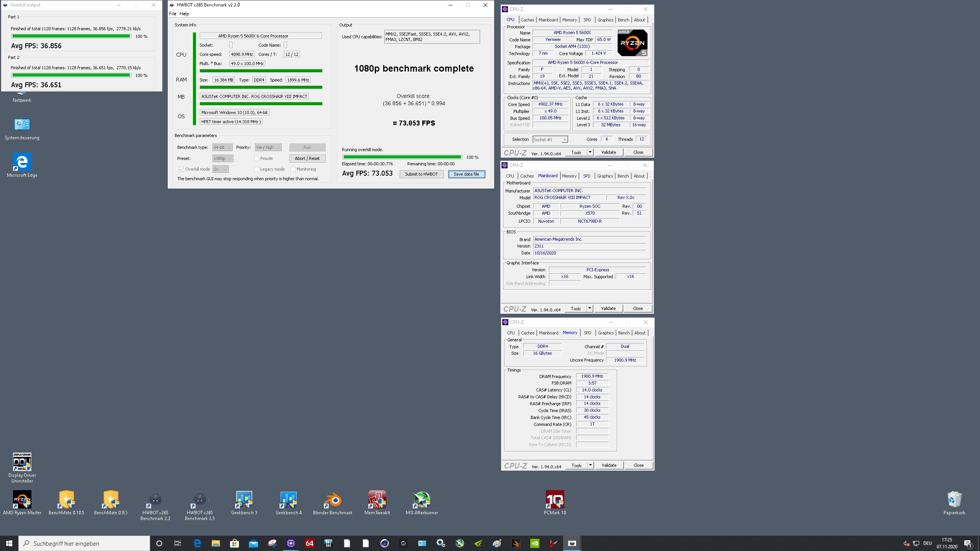This screenshot has height=551, width=980.
Task: Launch AMD Ryzen Master shortcut
Action: tap(22, 503)
